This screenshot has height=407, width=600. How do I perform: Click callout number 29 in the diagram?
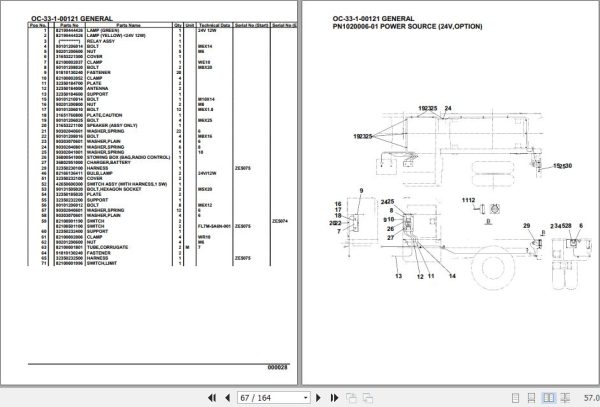[x=527, y=226]
